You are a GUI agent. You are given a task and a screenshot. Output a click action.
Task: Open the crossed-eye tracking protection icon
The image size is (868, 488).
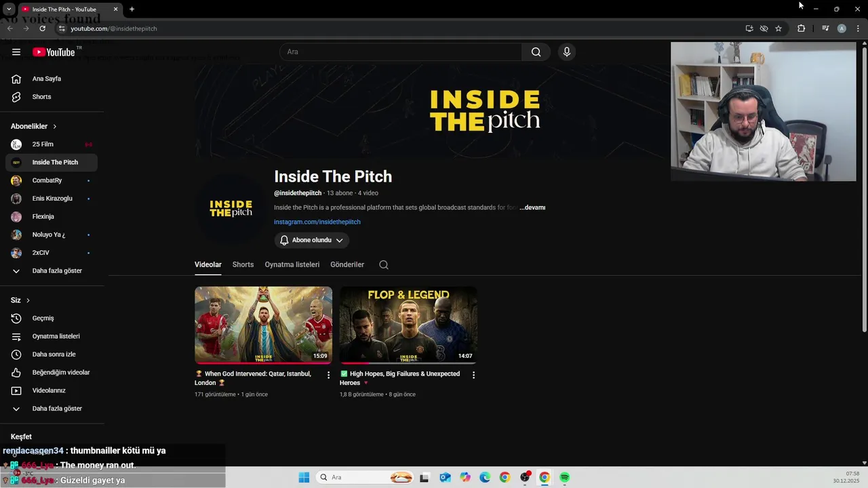[764, 28]
